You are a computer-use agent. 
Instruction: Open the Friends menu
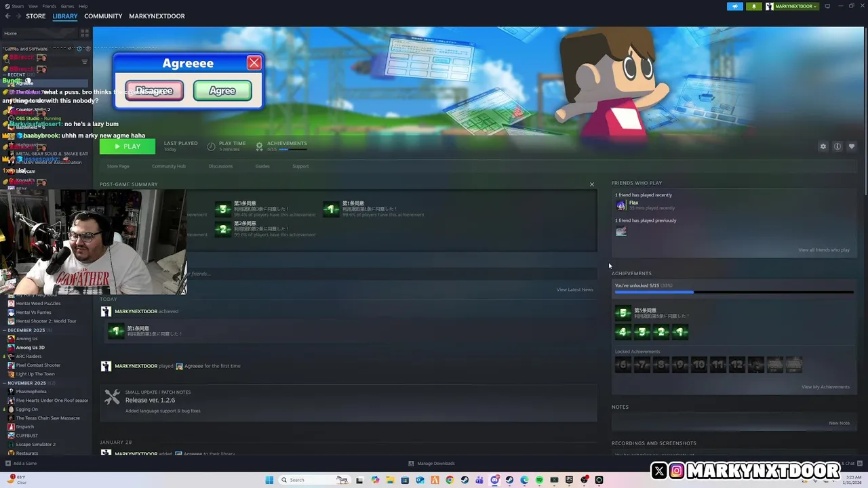tap(50, 6)
